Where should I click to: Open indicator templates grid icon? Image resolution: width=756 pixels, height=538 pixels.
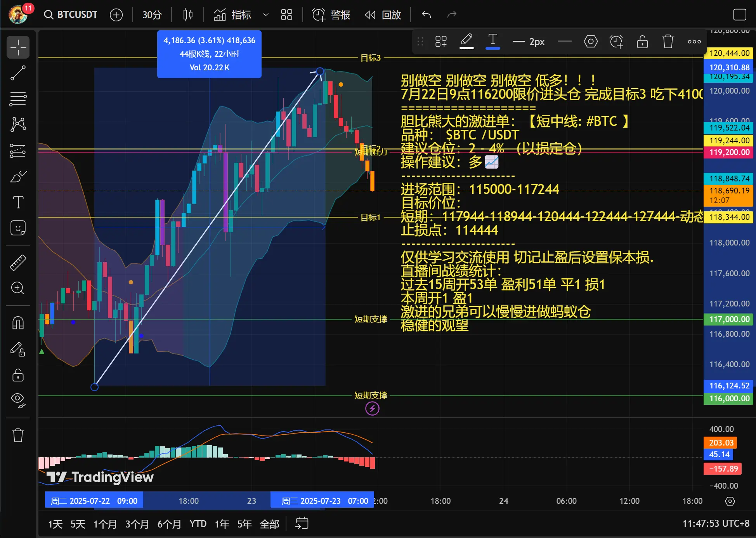[286, 15]
